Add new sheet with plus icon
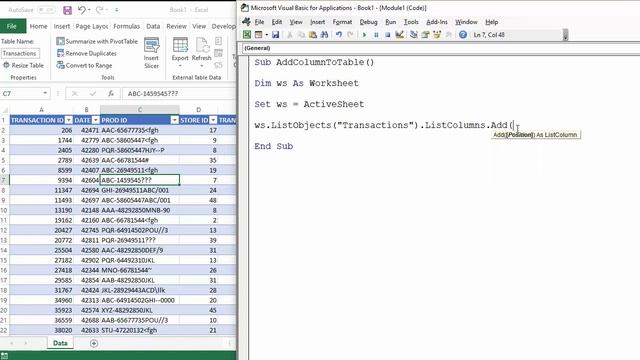Screen dimensions: 640x360 pos(94,343)
